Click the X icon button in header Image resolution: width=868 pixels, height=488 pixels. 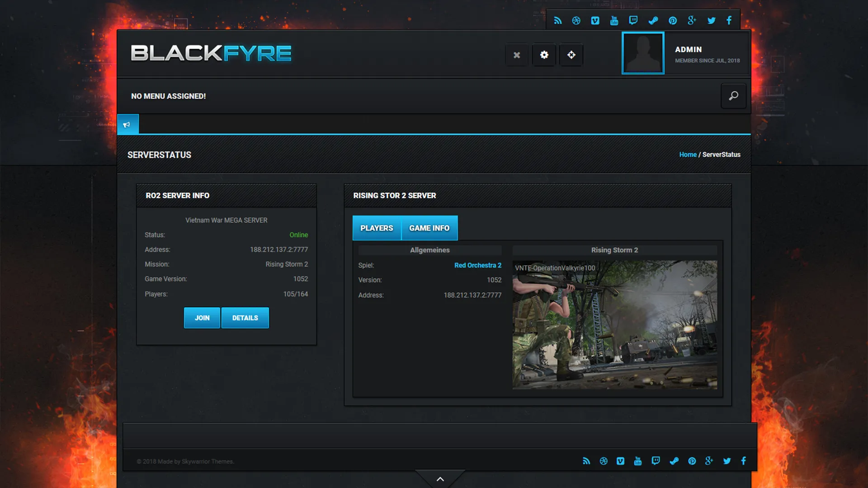[517, 55]
